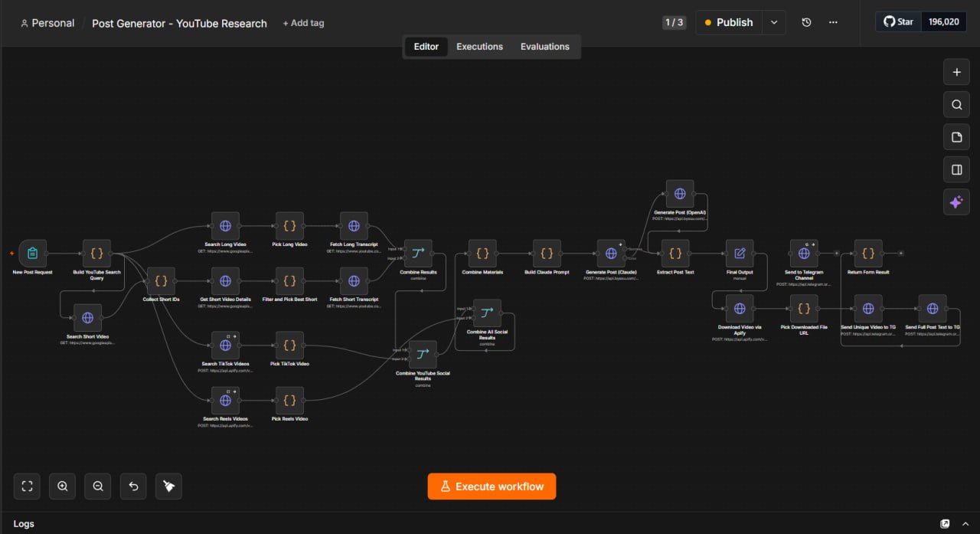Open the Get Short Video Details node

[225, 281]
